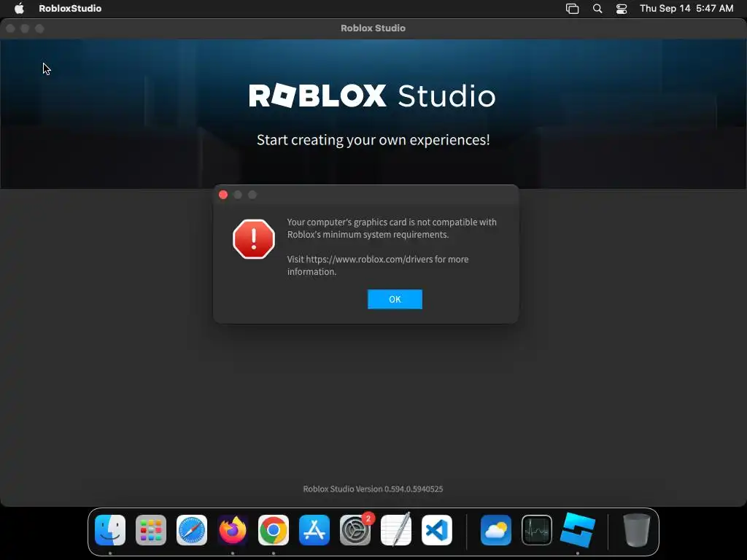Open Spotlight search in menu bar
Image resolution: width=747 pixels, height=560 pixels.
tap(597, 9)
